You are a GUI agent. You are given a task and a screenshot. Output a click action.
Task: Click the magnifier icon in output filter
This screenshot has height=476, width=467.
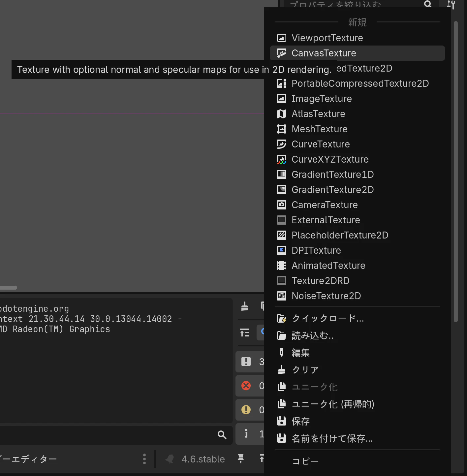click(x=222, y=435)
